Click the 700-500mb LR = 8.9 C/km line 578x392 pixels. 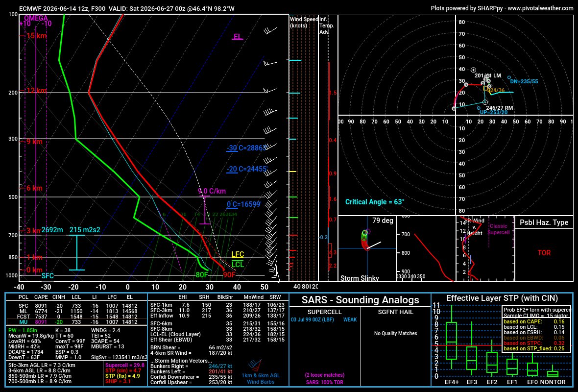(40, 381)
